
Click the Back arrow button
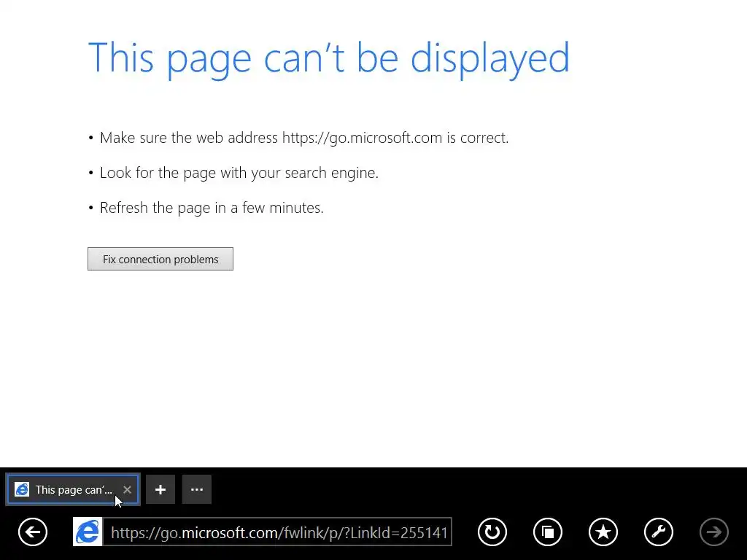click(33, 532)
